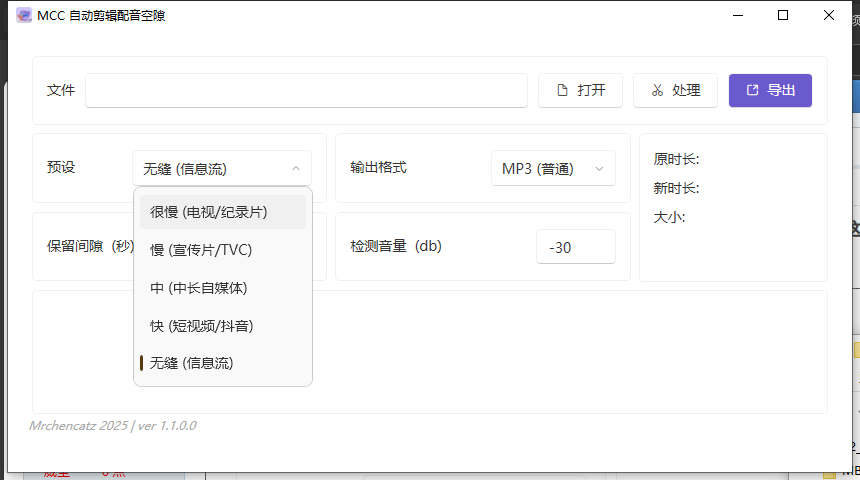Screen dimensions: 860x480
Task: Click the 原时长 label
Action: (x=676, y=160)
